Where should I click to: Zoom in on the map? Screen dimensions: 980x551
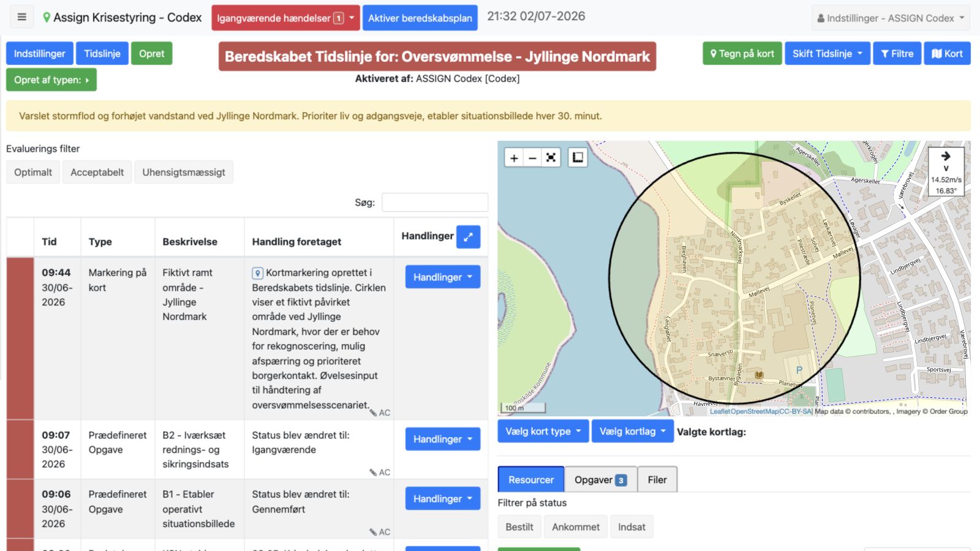click(x=514, y=158)
